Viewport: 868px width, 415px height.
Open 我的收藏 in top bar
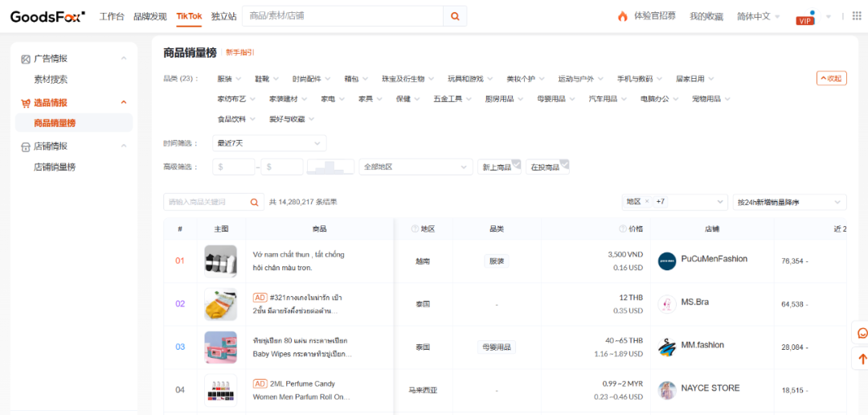(706, 17)
